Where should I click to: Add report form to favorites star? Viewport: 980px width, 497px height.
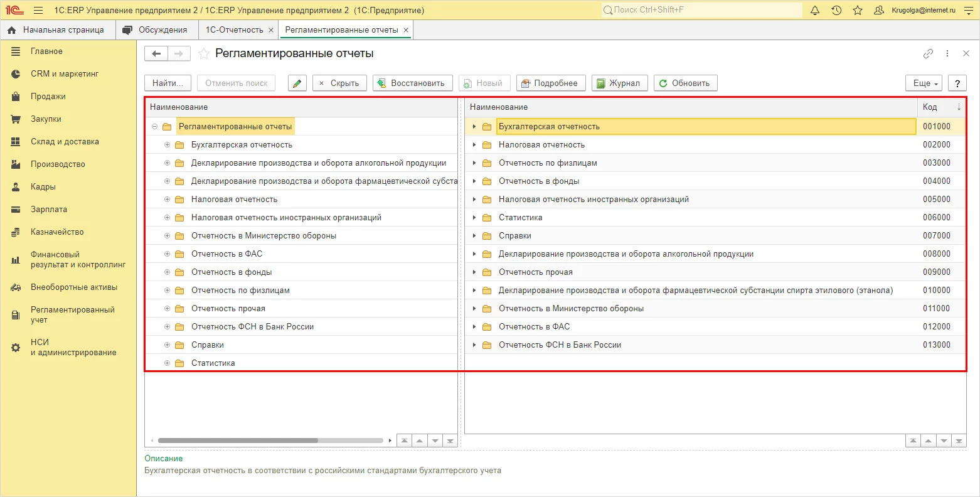203,53
